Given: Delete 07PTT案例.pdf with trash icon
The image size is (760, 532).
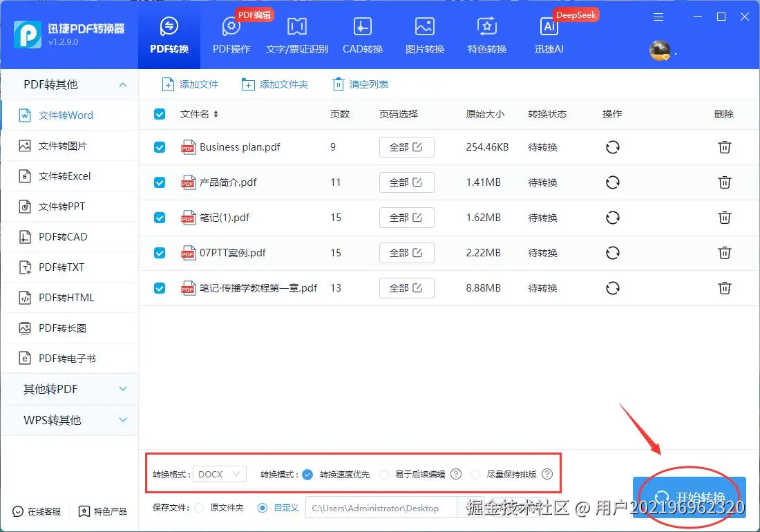Looking at the screenshot, I should (x=725, y=253).
